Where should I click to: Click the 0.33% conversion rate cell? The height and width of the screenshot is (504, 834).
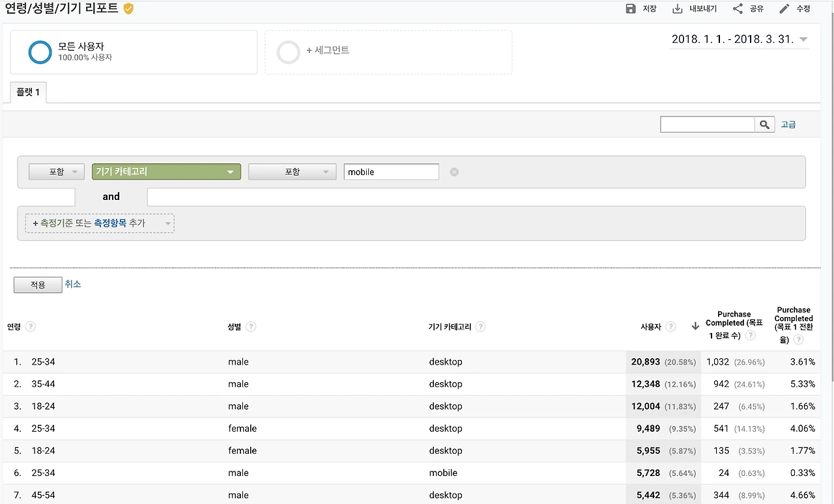coord(803,473)
